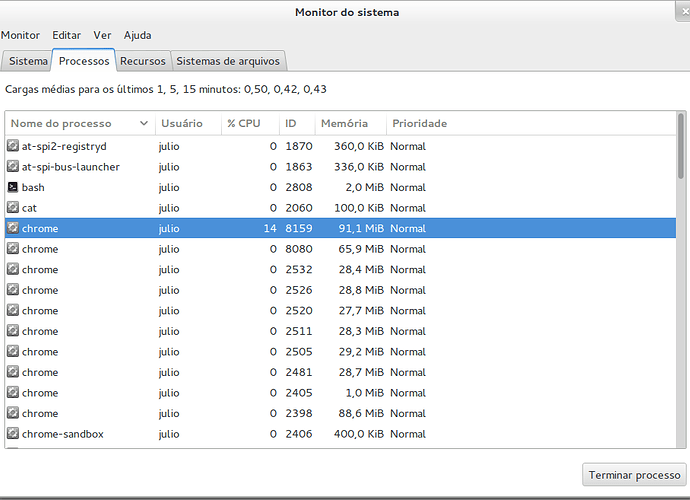Click icon of chrome process 2520
Viewport: 690px width, 500px height.
[13, 310]
